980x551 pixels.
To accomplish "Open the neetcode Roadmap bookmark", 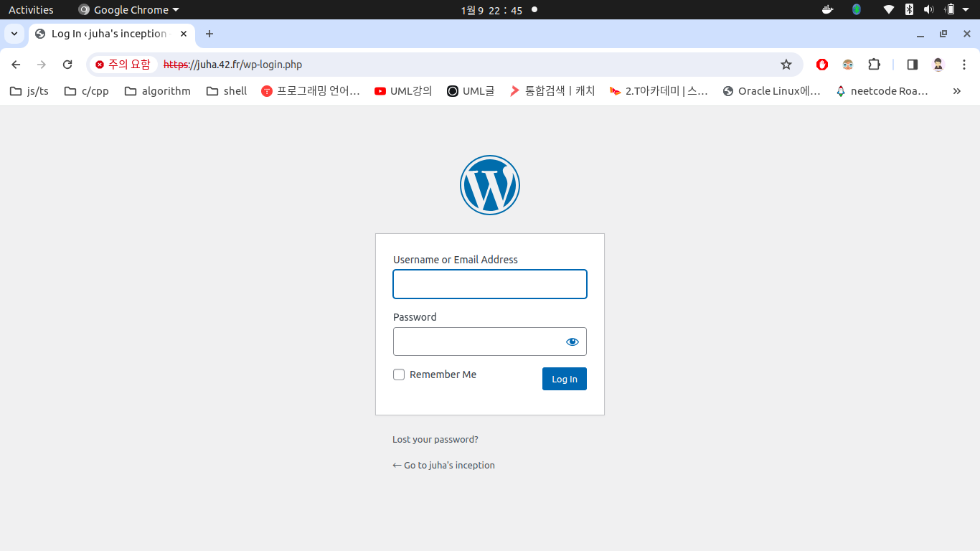I will coord(882,91).
